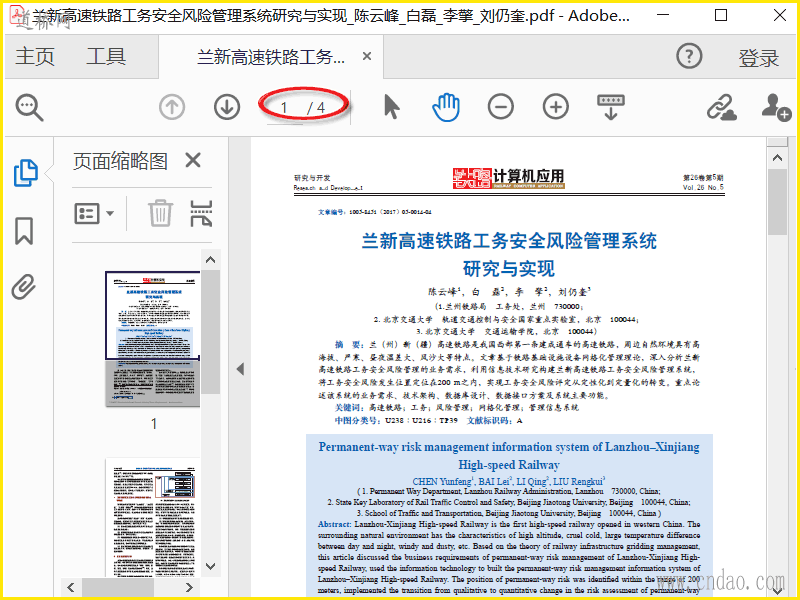The width and height of the screenshot is (800, 600).
Task: Click the Chinese title 兰新高速铁路工务安全风险管理系统
Action: [x=509, y=241]
